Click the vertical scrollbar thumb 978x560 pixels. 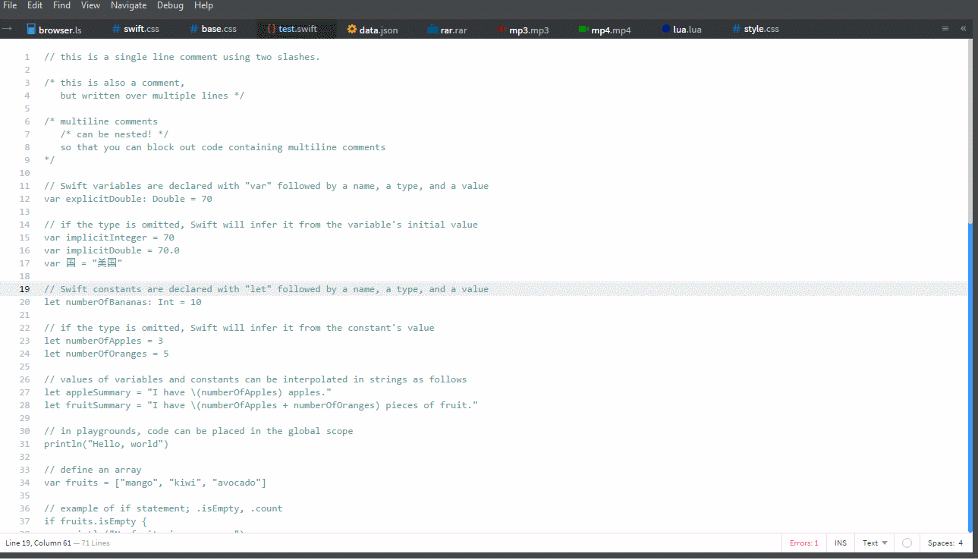click(970, 131)
